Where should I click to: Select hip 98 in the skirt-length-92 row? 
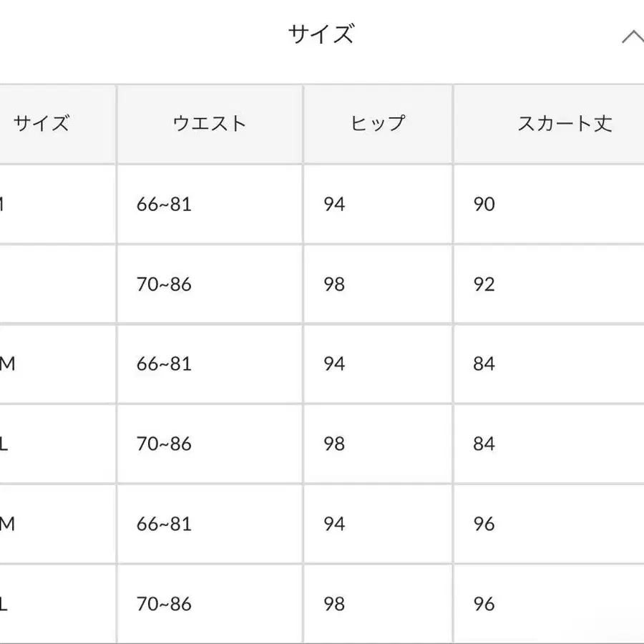(x=334, y=285)
